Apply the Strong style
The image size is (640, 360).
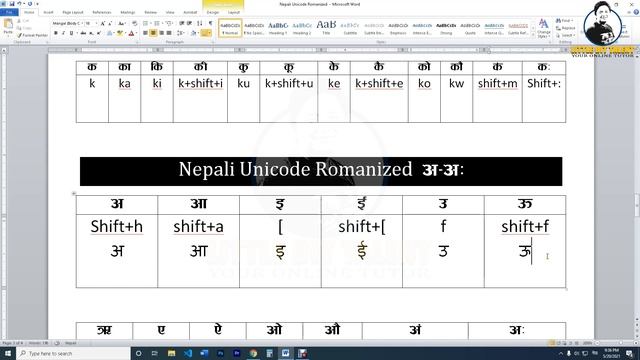click(x=446, y=28)
